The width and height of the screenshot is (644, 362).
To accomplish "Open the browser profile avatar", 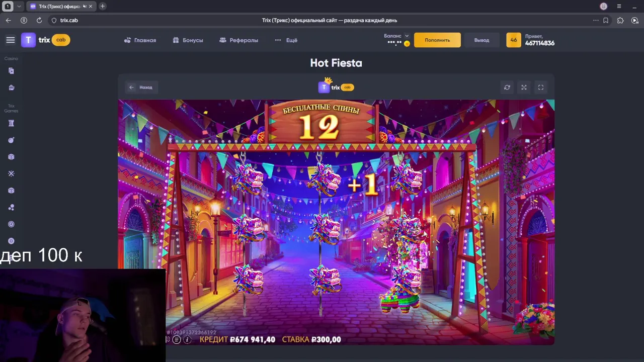I will tap(604, 7).
